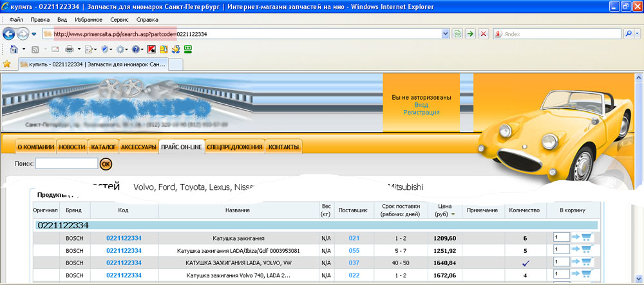Click supplier 022 link
Viewport: 644px width, 285px height.
354,275
